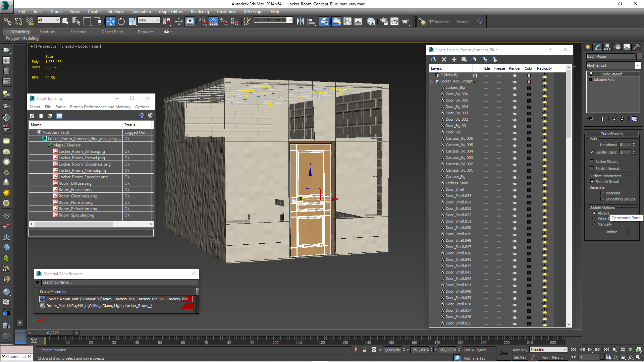Open the selection filter All dropdown
This screenshot has width=644, height=362.
click(x=48, y=20)
